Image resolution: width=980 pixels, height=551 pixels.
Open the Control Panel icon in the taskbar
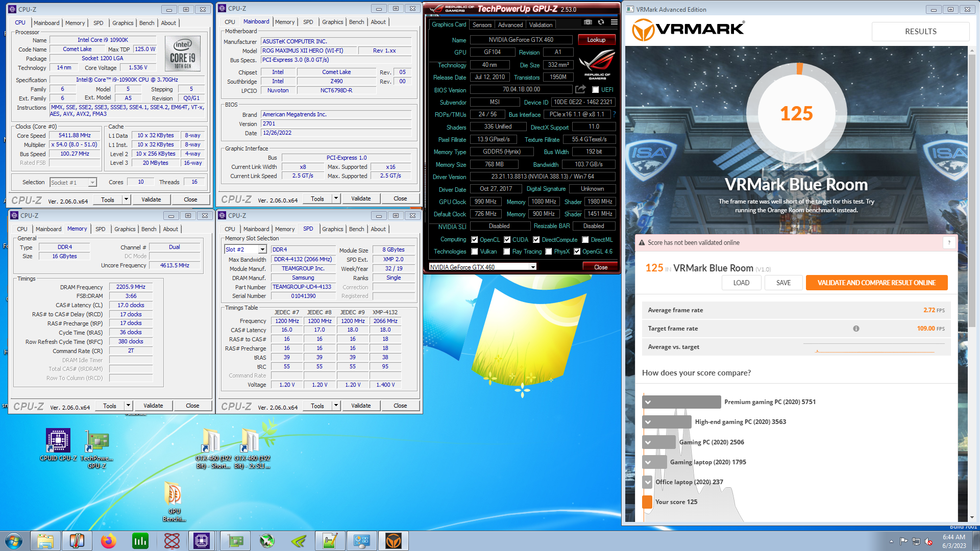pos(362,541)
